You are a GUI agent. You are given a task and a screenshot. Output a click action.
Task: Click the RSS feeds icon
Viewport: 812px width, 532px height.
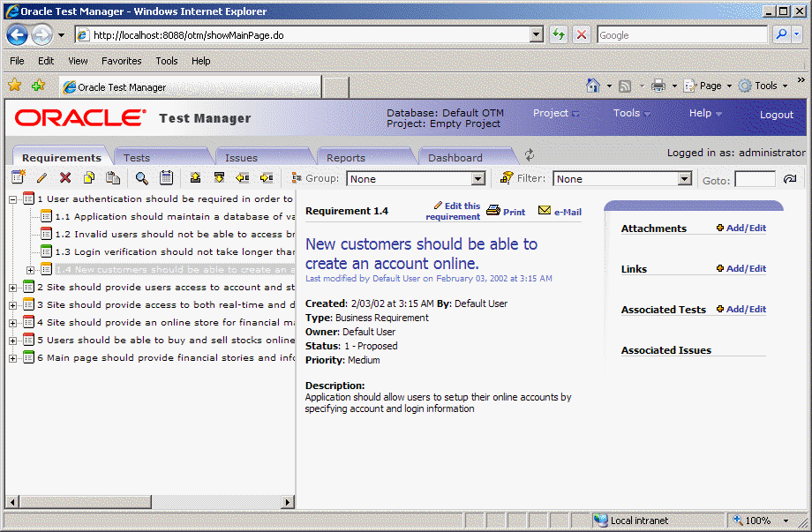pos(625,86)
